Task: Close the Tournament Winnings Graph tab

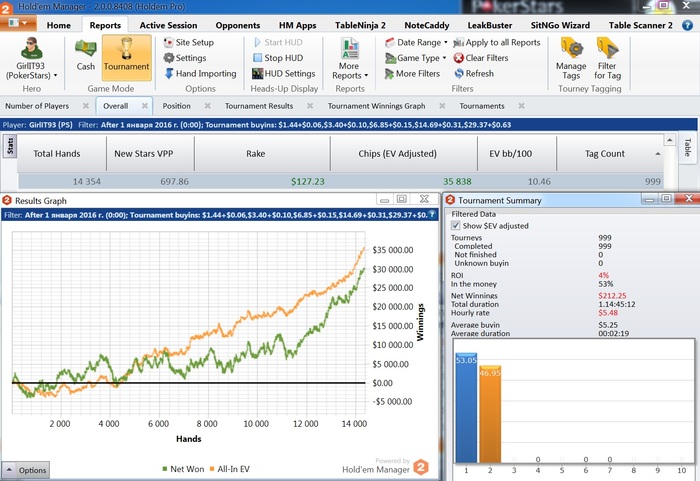Action: coord(442,106)
